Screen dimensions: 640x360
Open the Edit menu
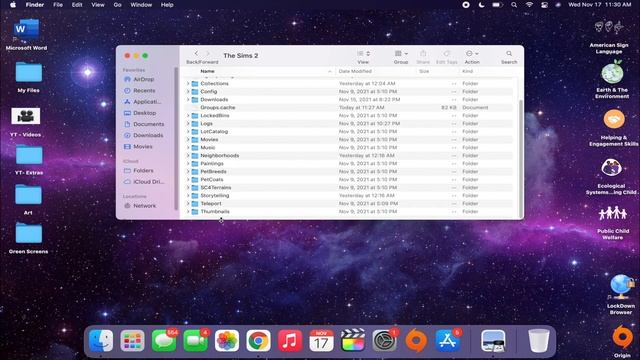(x=77, y=5)
